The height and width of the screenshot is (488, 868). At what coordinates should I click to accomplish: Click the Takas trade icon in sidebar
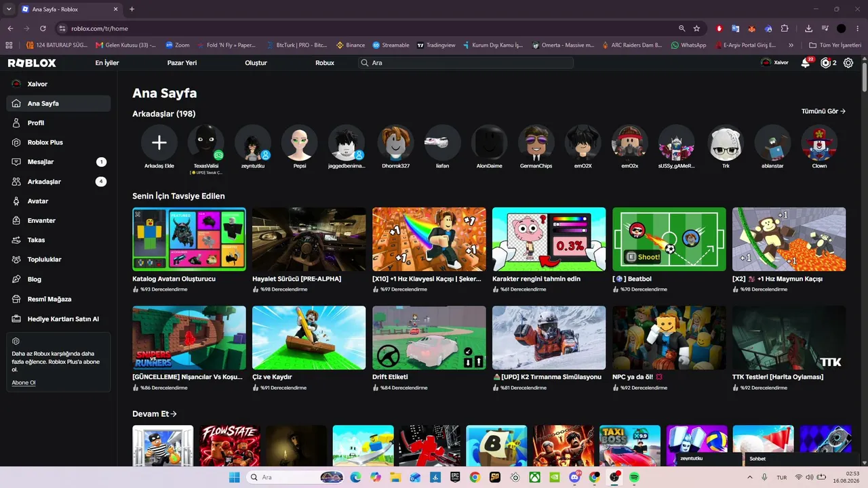pyautogui.click(x=16, y=240)
